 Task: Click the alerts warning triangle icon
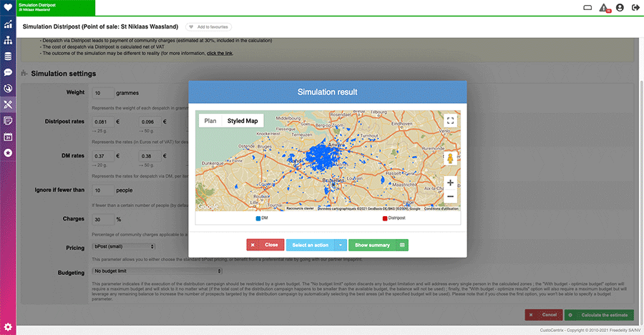605,8
